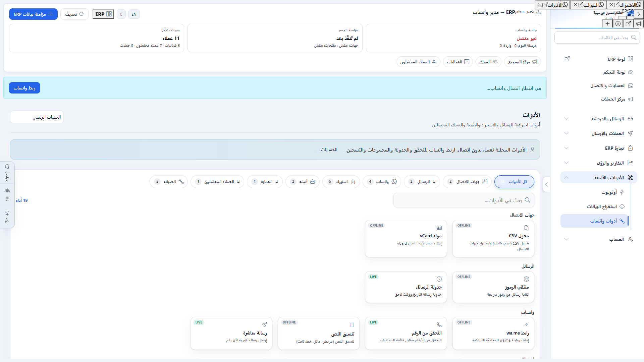The image size is (644, 362).
Task: Expand التقارير والرؤى sidebar section
Action: (x=599, y=163)
